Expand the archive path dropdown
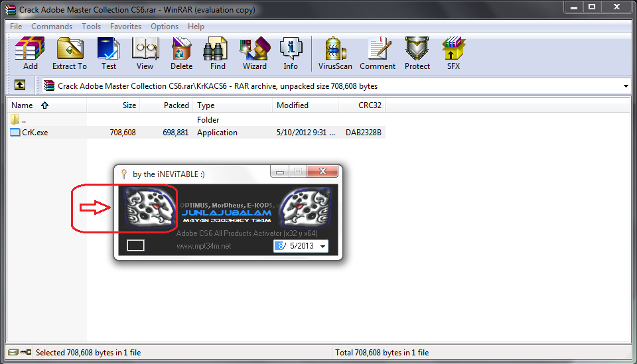 click(x=626, y=86)
